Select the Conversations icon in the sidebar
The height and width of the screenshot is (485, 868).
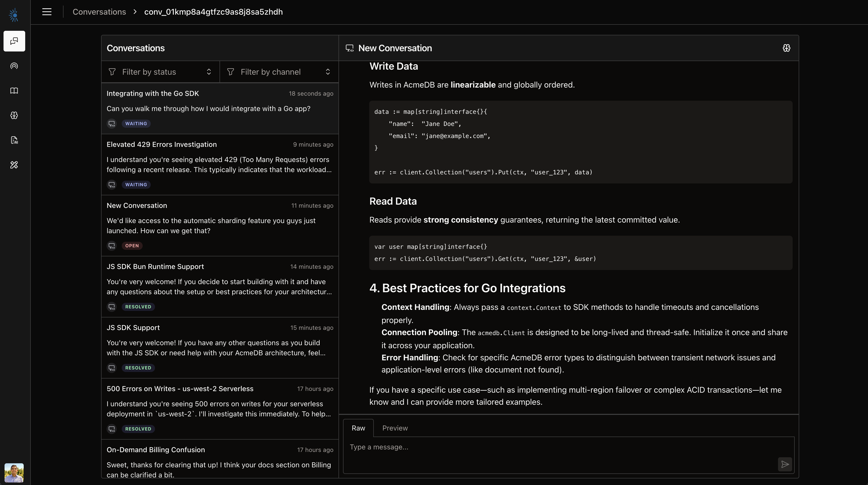point(14,41)
